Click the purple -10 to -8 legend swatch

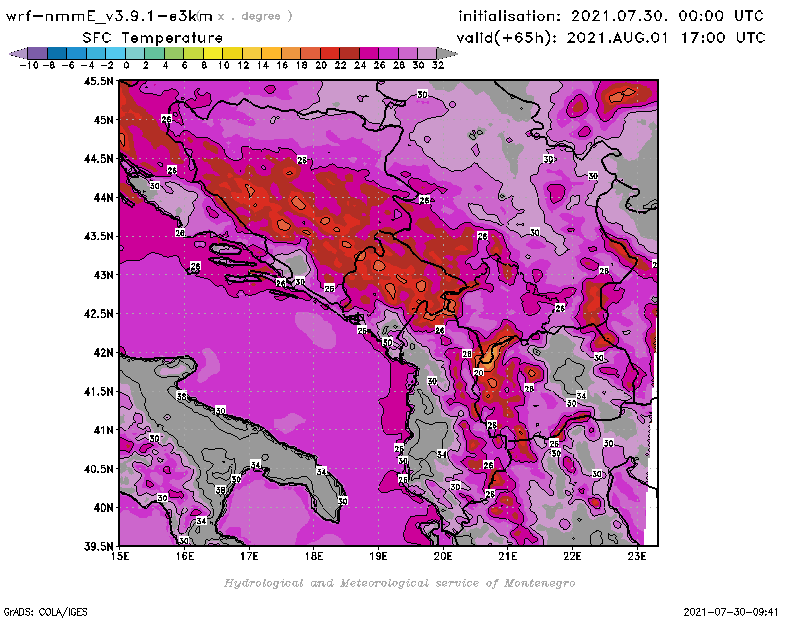click(x=38, y=53)
